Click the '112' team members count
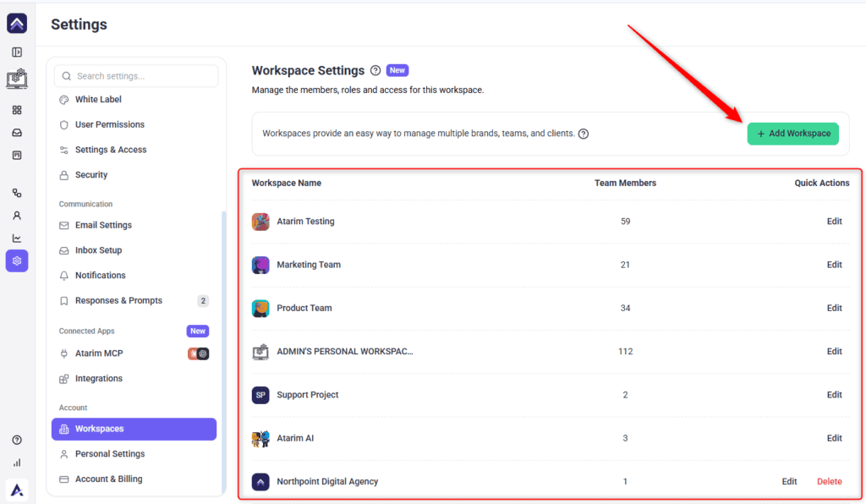 [625, 352]
